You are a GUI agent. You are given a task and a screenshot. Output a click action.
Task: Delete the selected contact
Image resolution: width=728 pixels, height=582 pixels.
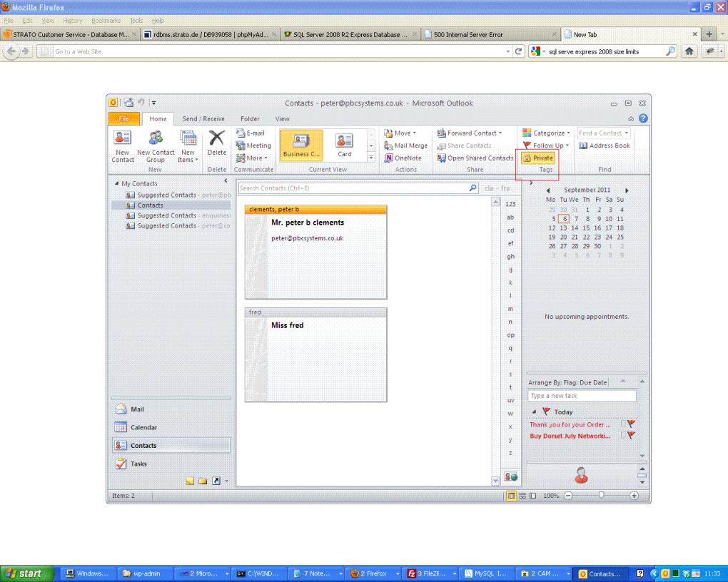click(x=217, y=143)
